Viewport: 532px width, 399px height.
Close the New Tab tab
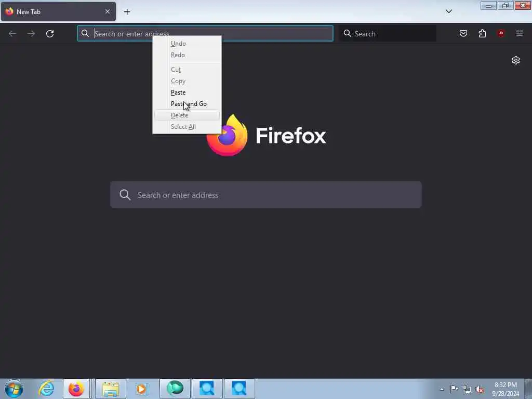coord(108,11)
